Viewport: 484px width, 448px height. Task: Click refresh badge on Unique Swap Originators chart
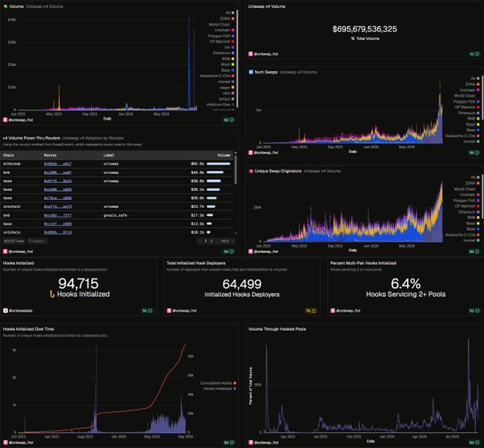(x=475, y=251)
